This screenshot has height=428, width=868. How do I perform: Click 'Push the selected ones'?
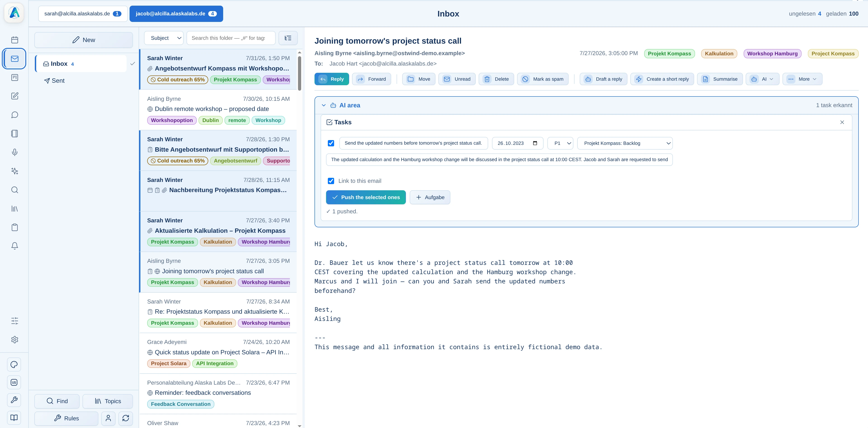[366, 197]
